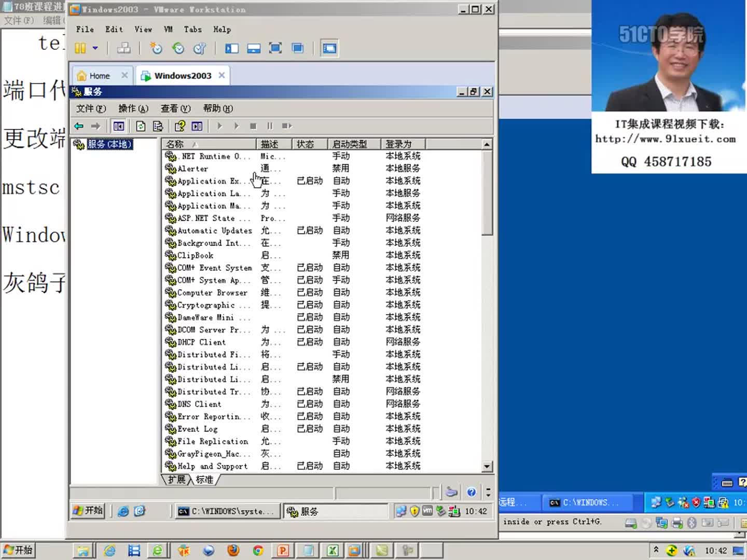
Task: Sort by the 状态 column header
Action: (x=310, y=144)
